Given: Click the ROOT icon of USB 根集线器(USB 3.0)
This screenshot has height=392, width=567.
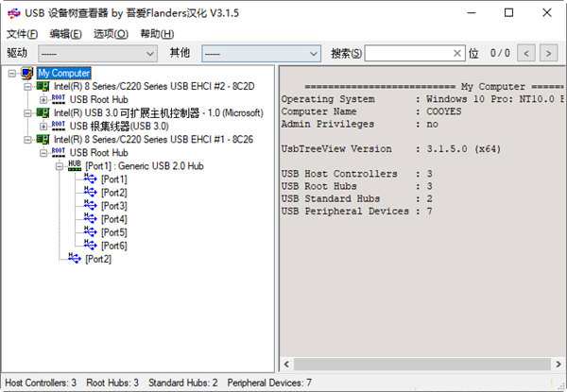Looking at the screenshot, I should point(59,127).
